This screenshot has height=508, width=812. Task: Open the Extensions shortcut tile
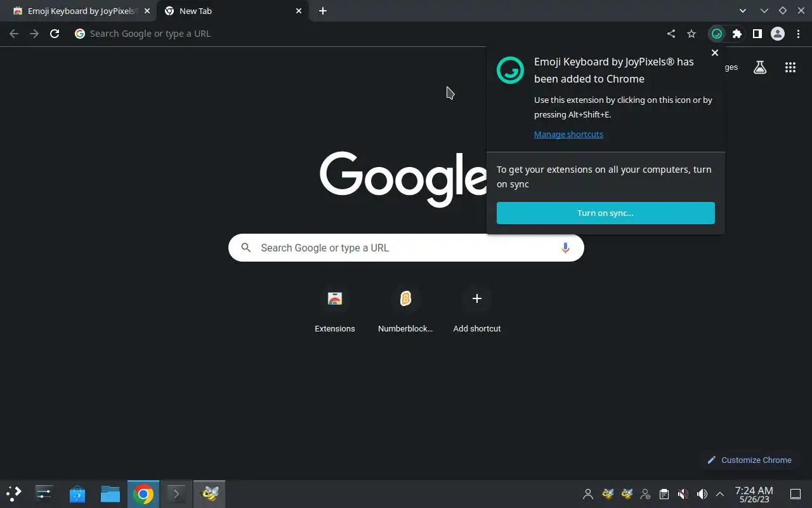click(x=335, y=310)
